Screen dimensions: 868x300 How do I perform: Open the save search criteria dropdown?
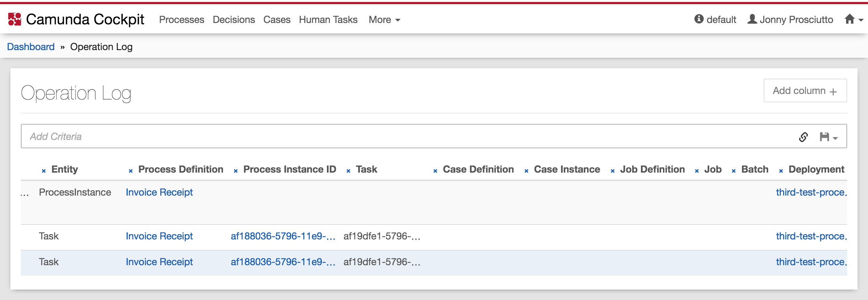(829, 137)
